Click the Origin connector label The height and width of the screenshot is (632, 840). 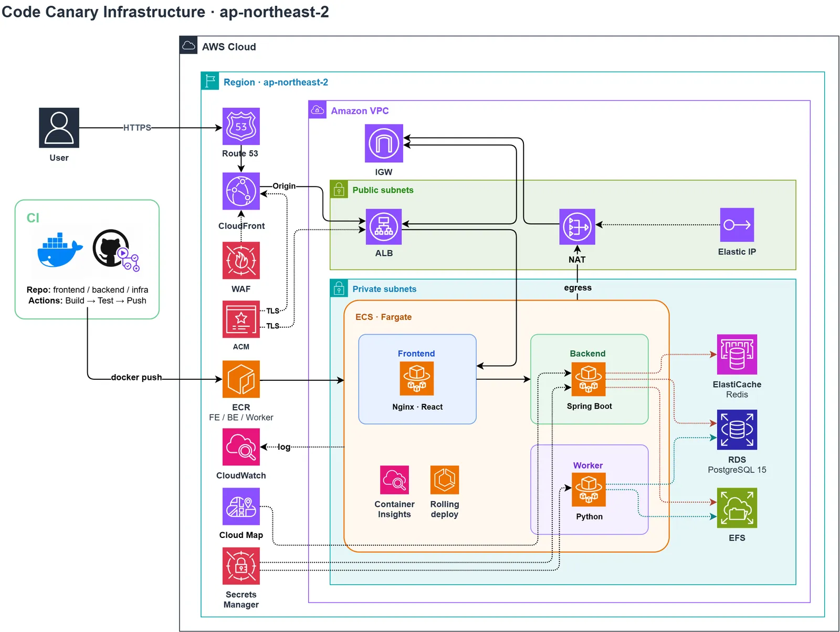pos(284,186)
